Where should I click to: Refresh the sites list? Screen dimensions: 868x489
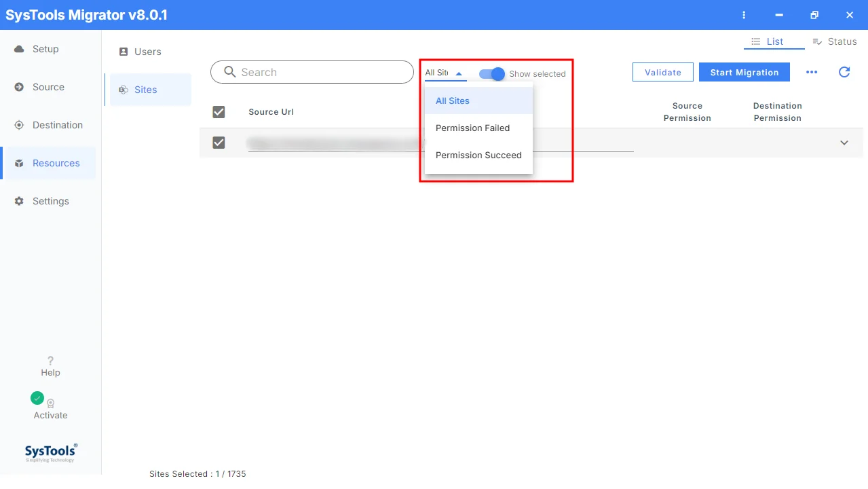pyautogui.click(x=844, y=72)
